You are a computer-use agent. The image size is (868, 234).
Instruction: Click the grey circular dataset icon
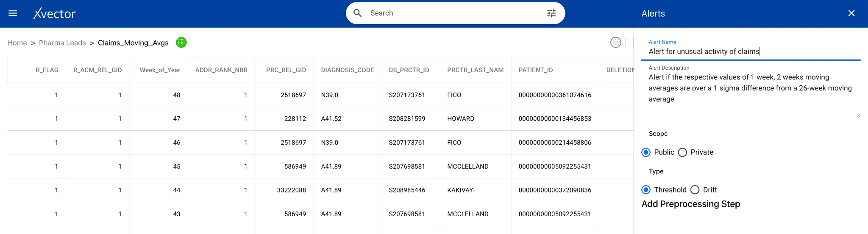click(x=616, y=42)
